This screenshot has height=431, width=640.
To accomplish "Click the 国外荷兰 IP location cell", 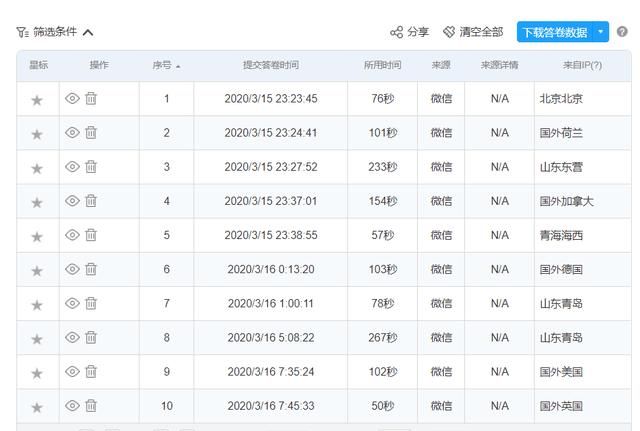I will (x=561, y=133).
